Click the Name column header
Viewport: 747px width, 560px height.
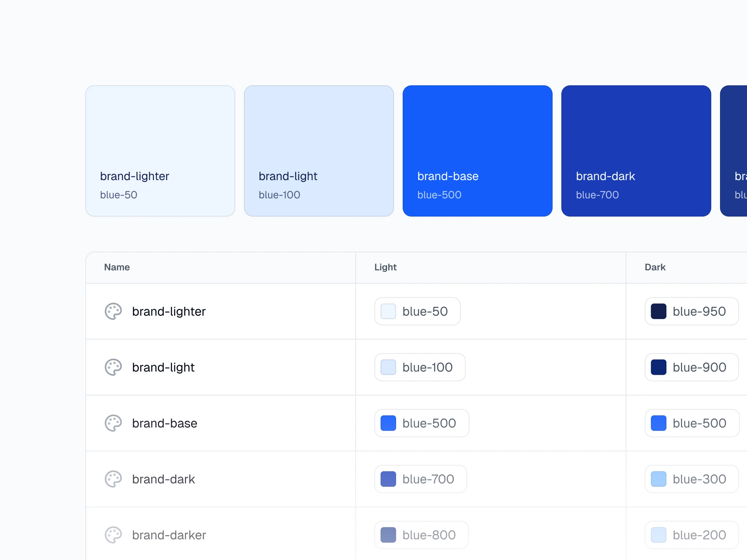(x=117, y=267)
